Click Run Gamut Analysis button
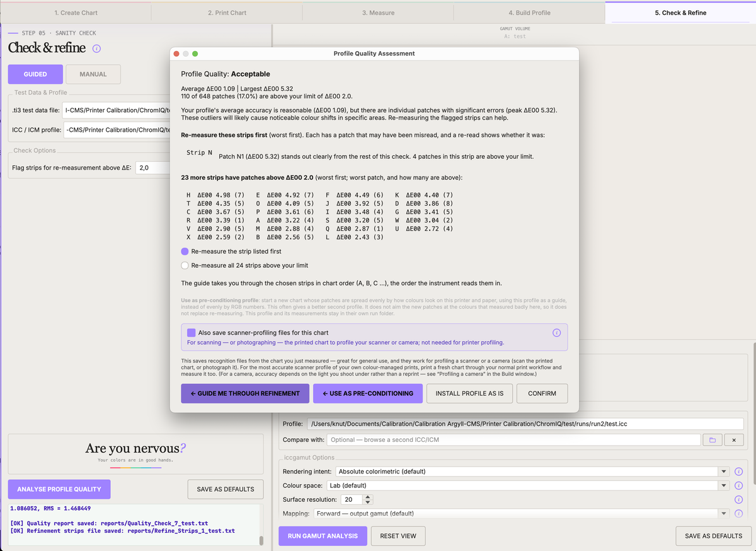Screen dimensions: 756x551 click(323, 536)
